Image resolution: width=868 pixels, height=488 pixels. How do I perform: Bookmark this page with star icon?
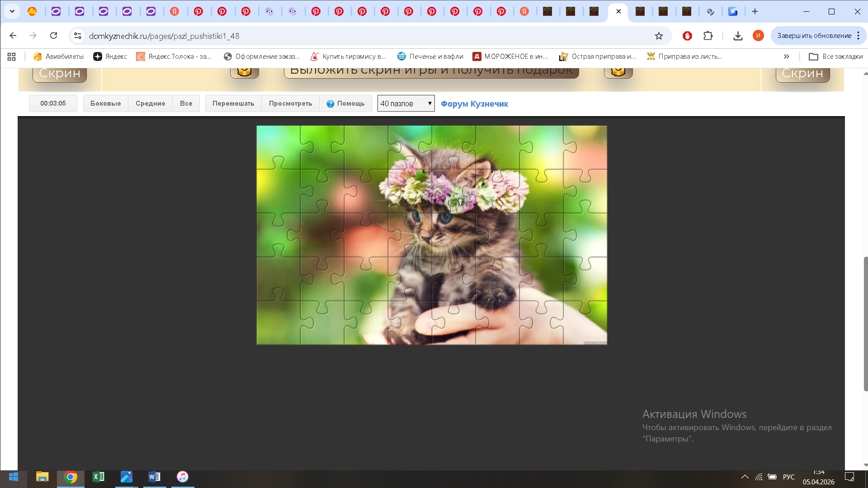coord(659,36)
